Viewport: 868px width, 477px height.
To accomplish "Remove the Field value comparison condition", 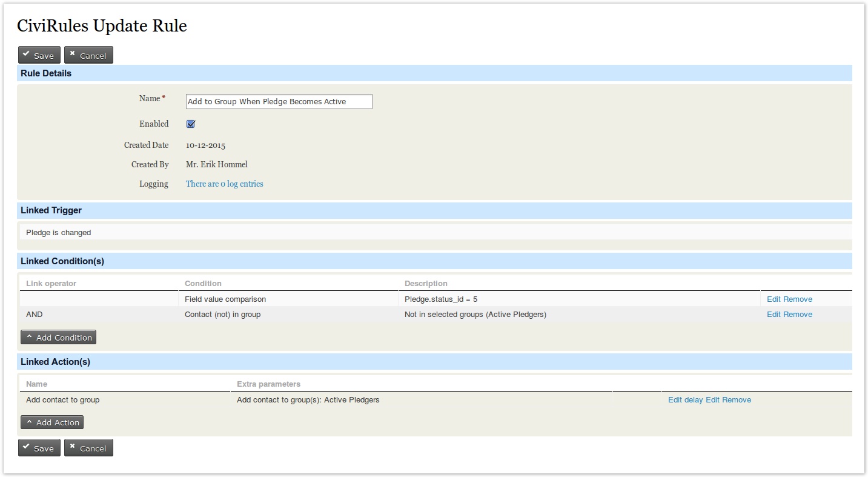I will 798,299.
